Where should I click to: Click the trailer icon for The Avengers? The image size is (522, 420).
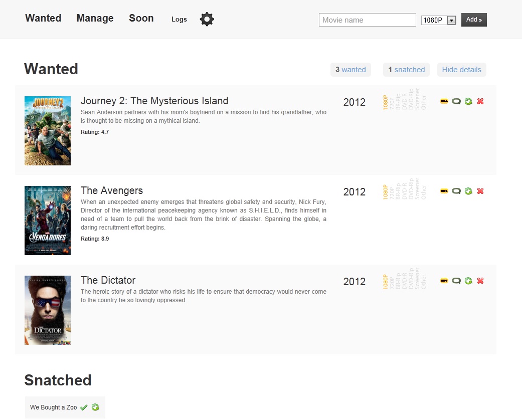tap(456, 191)
